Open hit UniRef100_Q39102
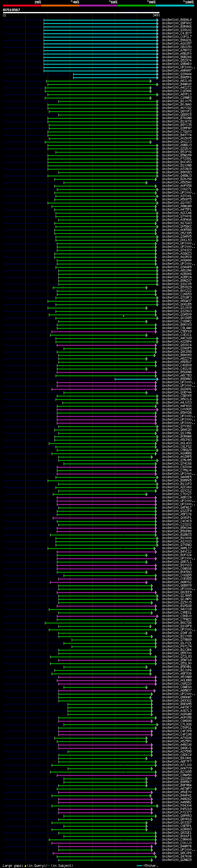The height and width of the screenshot is (868, 197). tap(176, 30)
